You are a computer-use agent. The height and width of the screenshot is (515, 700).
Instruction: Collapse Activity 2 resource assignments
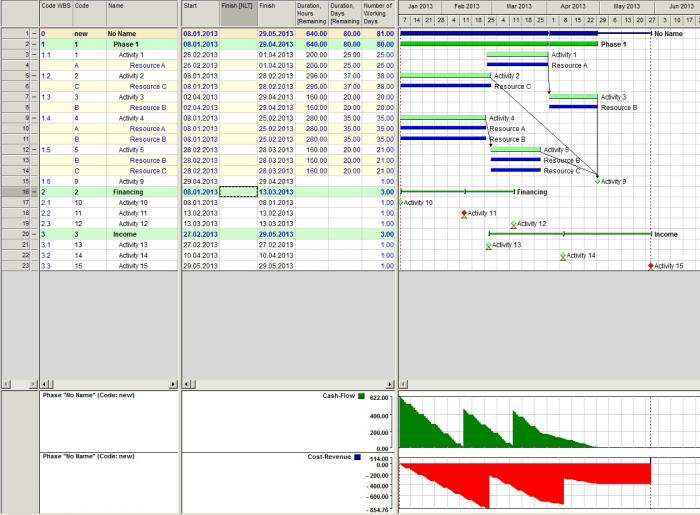point(34,76)
